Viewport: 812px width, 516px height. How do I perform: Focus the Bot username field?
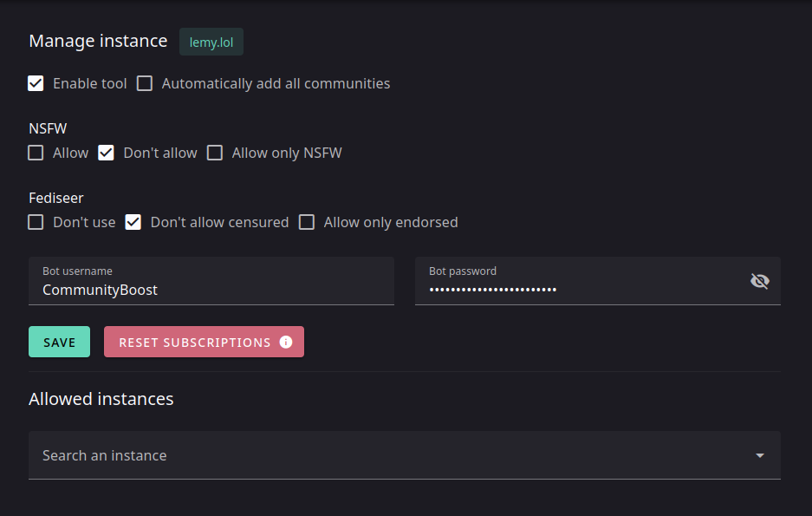point(211,281)
